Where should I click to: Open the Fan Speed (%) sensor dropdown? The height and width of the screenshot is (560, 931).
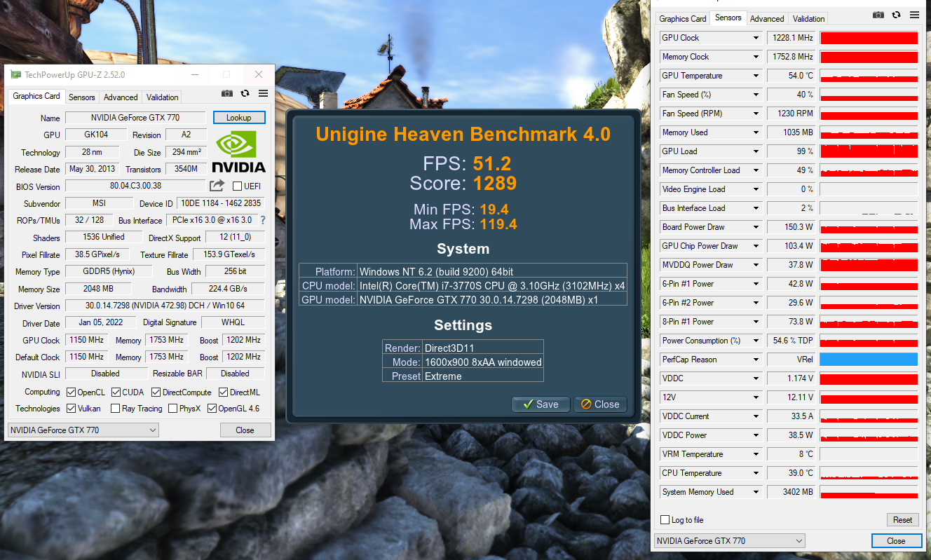pyautogui.click(x=756, y=95)
